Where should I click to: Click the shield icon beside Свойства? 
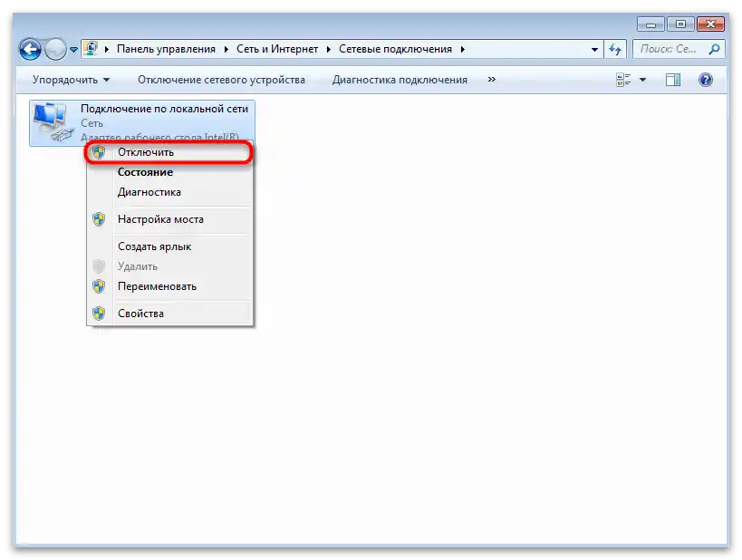(99, 314)
